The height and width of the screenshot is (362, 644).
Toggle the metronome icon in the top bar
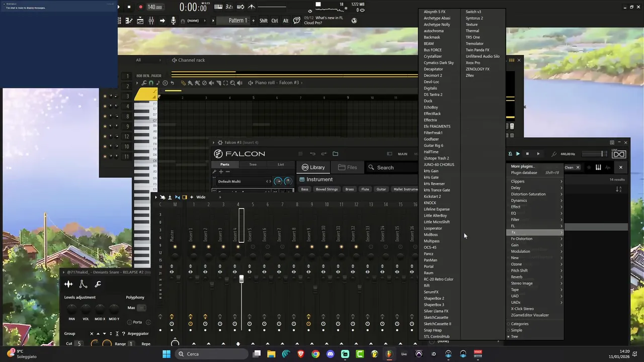coord(252,7)
